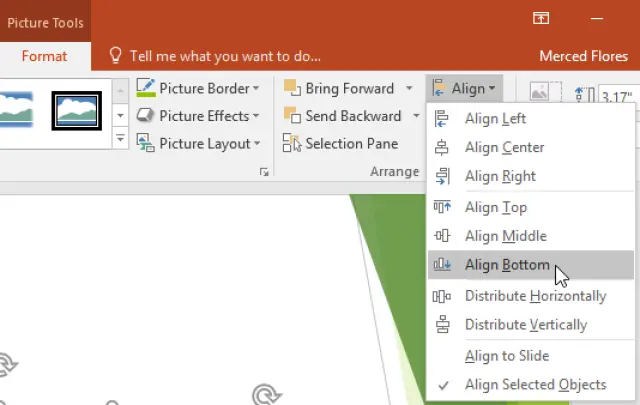
Task: Click the Distribute Horizontally icon
Action: tap(442, 296)
